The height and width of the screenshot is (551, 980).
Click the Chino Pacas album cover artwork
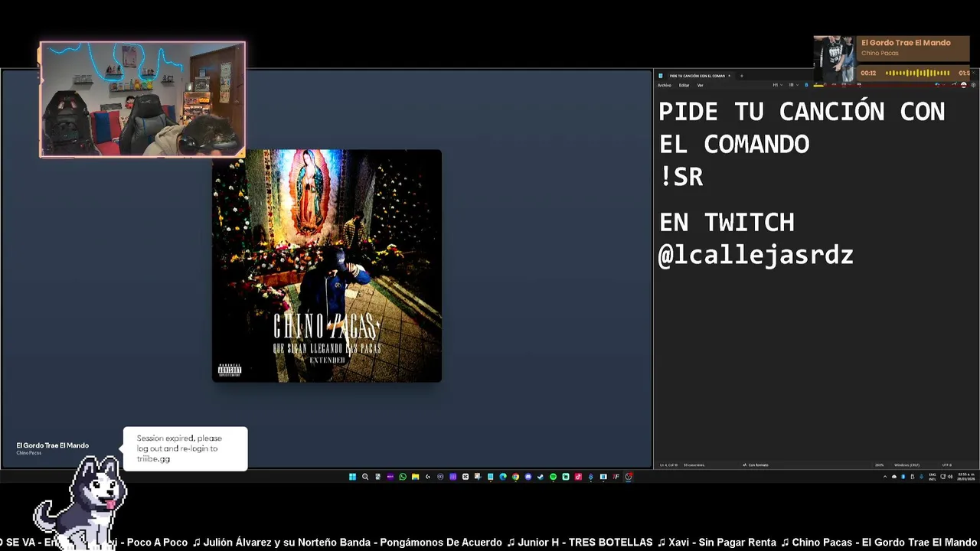[x=327, y=266]
